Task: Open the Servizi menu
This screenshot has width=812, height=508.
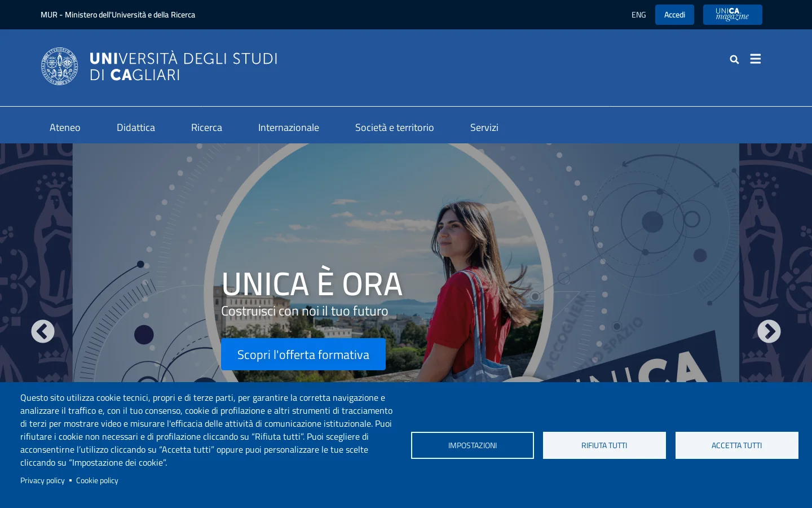Action: (x=484, y=128)
